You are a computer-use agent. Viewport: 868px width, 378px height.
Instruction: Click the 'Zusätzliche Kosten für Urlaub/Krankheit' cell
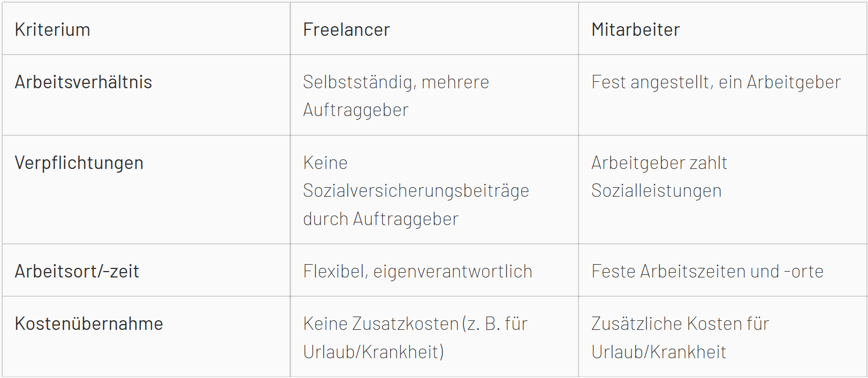[x=722, y=337]
